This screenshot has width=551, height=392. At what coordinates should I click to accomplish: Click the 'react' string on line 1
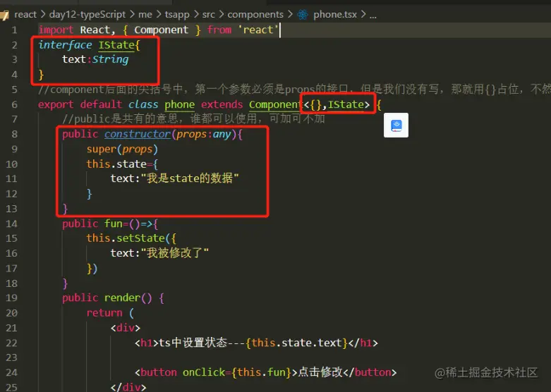(x=258, y=30)
